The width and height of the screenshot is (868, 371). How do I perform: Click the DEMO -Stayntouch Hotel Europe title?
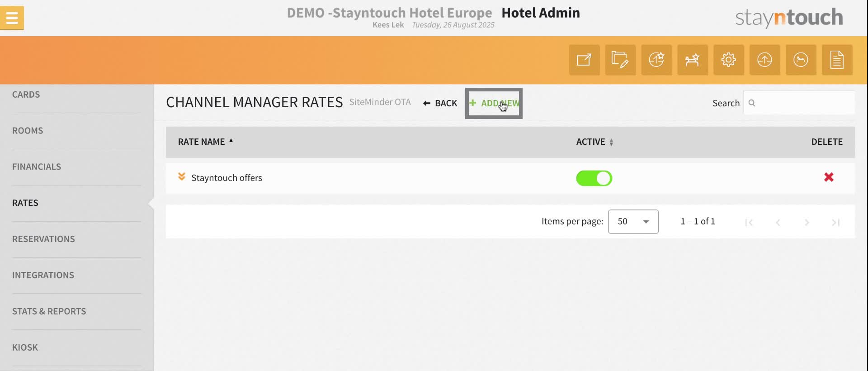389,13
